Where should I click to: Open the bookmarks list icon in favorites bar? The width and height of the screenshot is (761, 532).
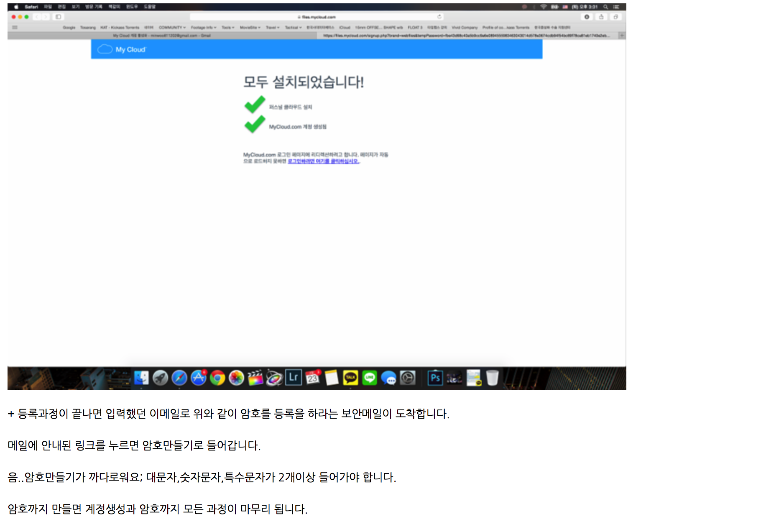15,28
